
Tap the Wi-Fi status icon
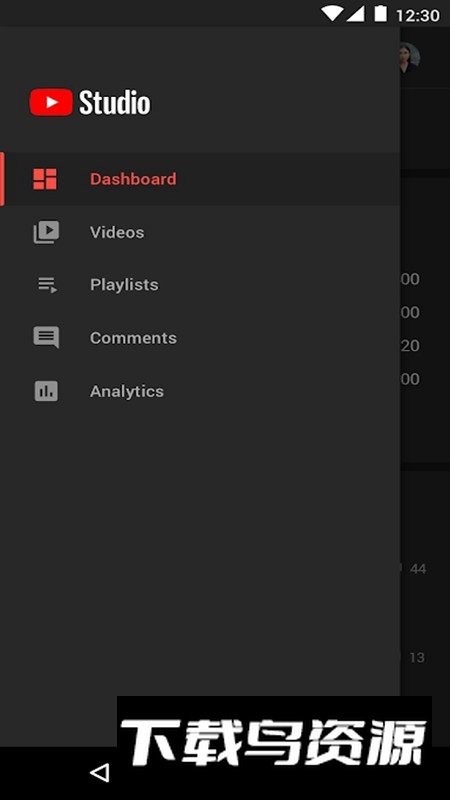click(331, 14)
